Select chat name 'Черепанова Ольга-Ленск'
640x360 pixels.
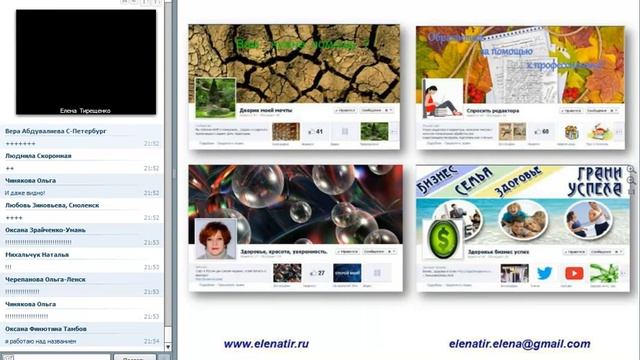pyautogui.click(x=45, y=279)
